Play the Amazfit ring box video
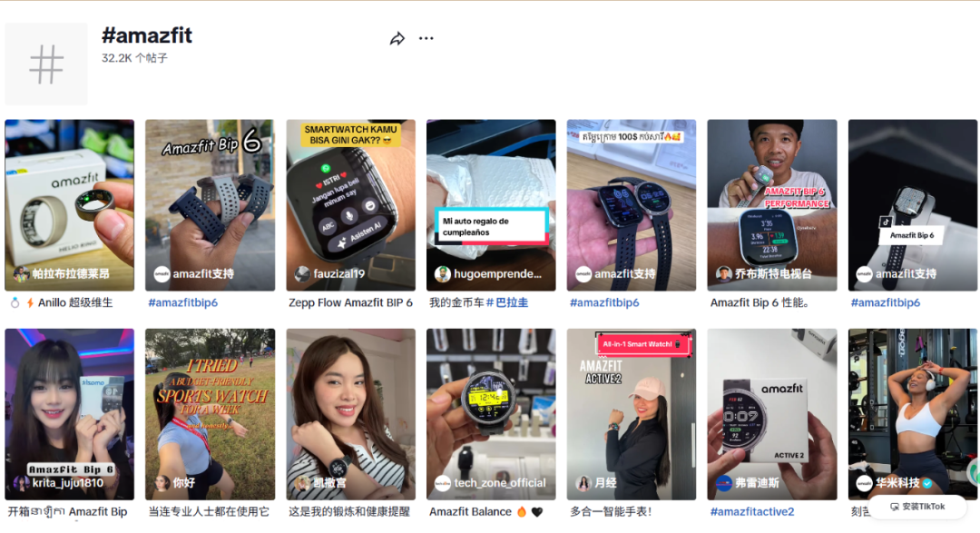Screen dimensions: 980x533 click(x=69, y=205)
